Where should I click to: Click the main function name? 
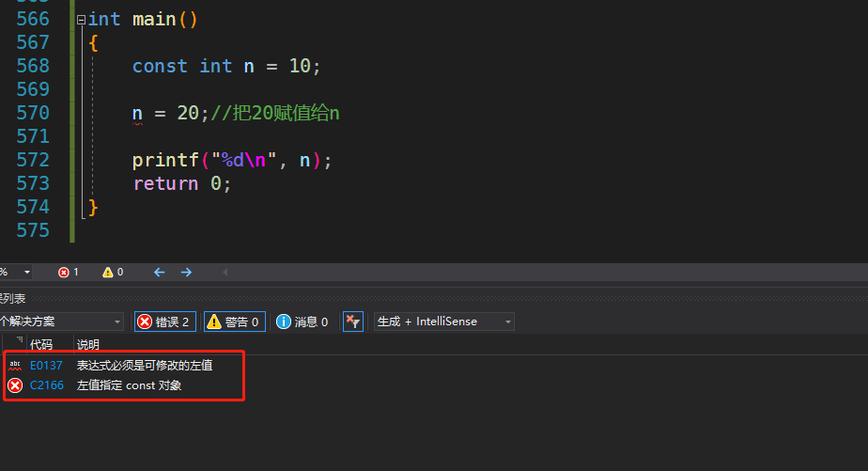(x=154, y=20)
